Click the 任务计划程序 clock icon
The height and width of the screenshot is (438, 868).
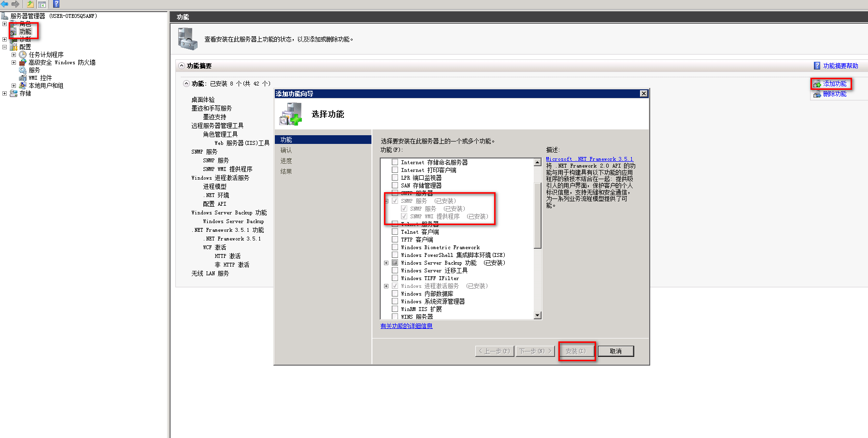point(23,55)
